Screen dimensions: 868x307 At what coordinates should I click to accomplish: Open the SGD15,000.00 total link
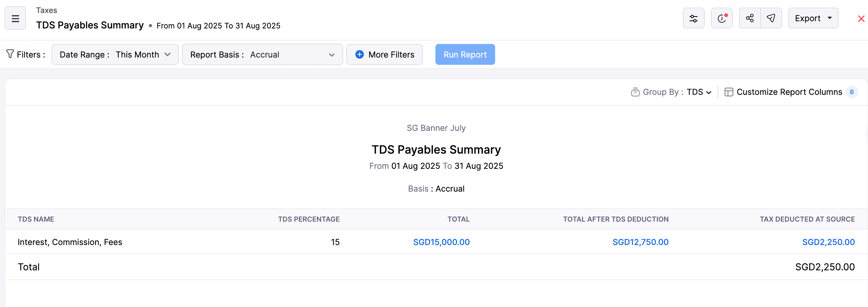(441, 242)
